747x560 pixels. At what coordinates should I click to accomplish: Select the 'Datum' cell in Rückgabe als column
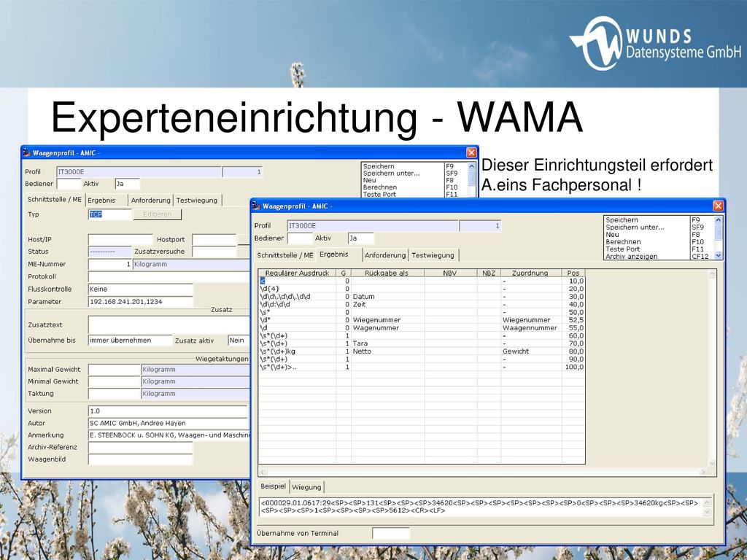(388, 296)
